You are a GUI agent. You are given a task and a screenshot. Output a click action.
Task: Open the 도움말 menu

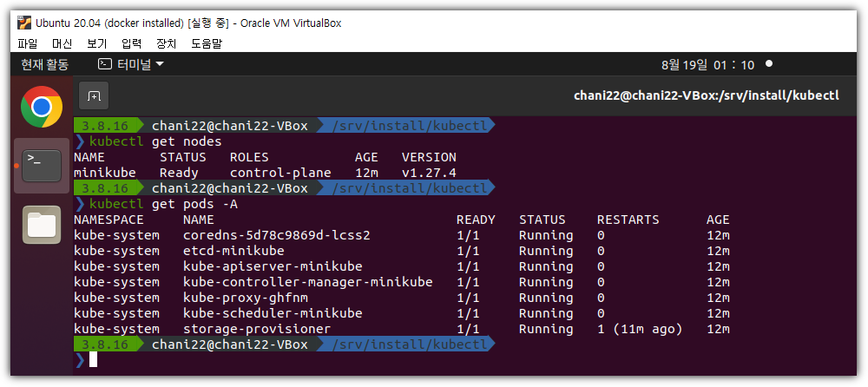(207, 43)
